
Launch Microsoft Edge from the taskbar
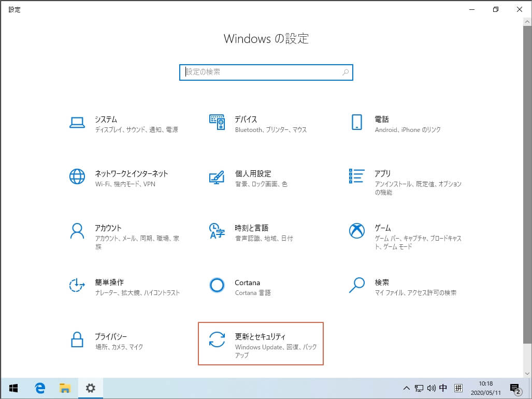tap(39, 388)
